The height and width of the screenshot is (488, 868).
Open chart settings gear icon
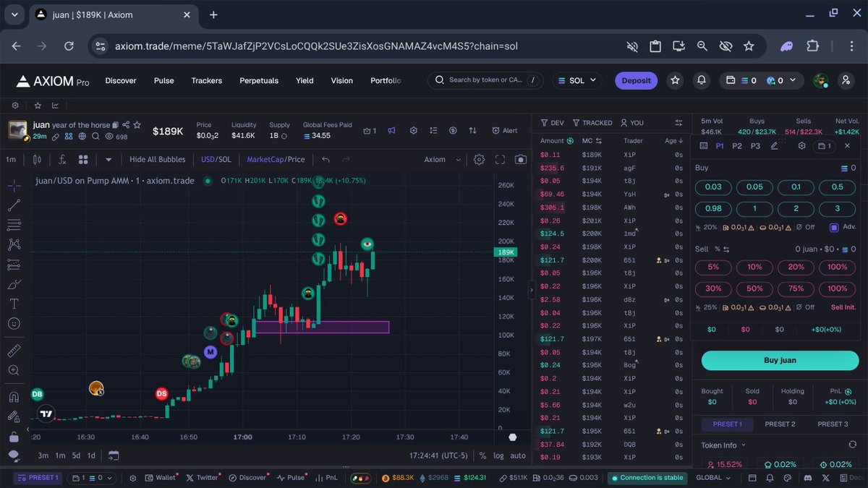coord(479,160)
